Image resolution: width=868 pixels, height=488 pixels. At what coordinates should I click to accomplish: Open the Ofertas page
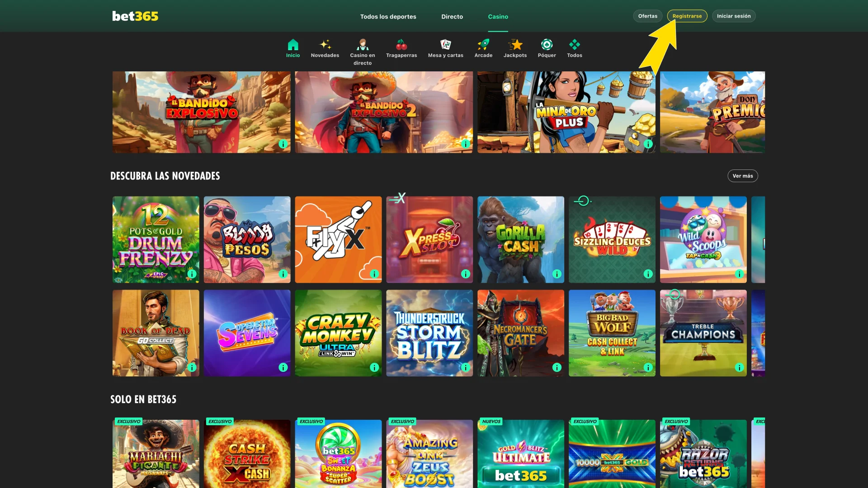(648, 16)
